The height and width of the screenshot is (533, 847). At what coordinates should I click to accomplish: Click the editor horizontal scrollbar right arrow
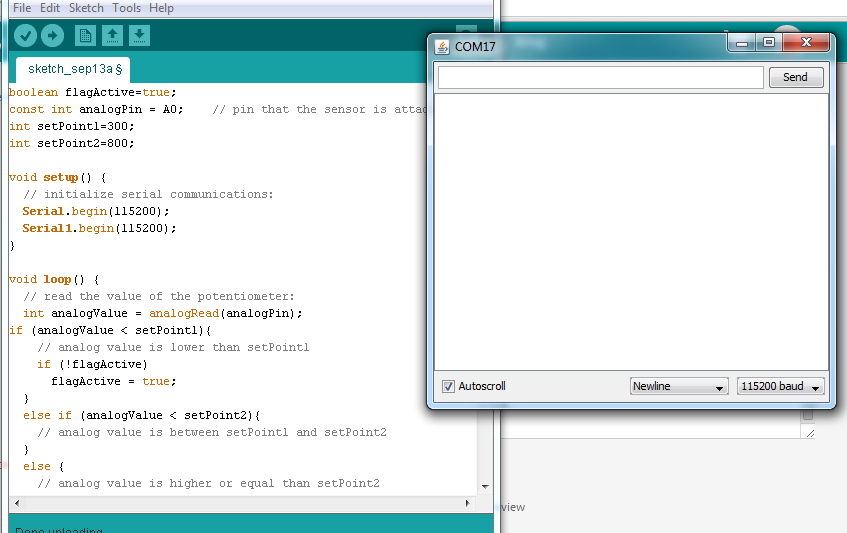tap(468, 503)
